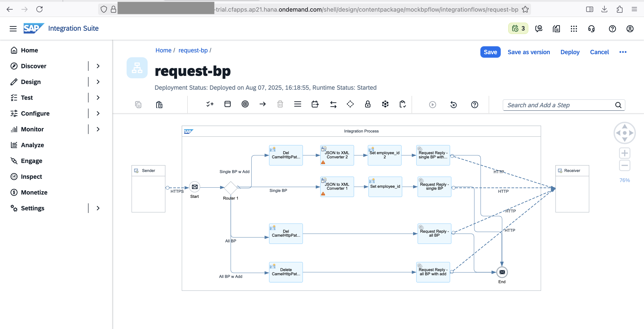Open the hamburger navigation menu
The image size is (644, 329).
[x=13, y=29]
